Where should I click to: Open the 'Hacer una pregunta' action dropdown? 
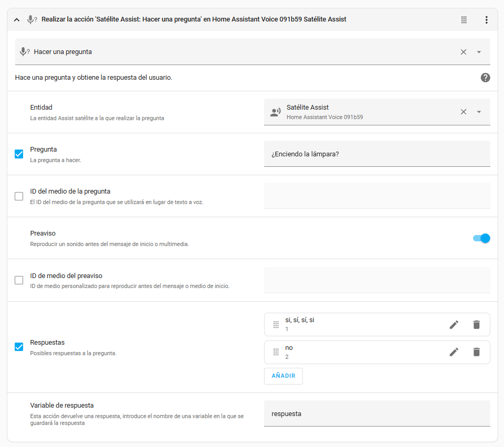click(x=479, y=52)
